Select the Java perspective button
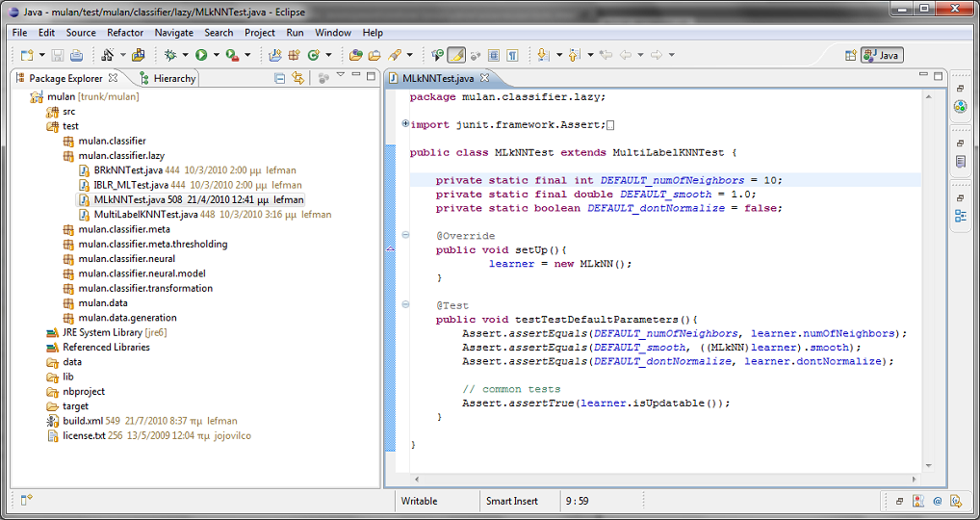Screen dimensions: 980x520 [881, 56]
